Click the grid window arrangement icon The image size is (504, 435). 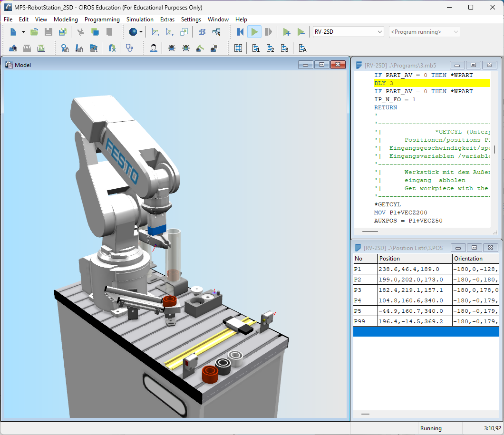point(238,48)
